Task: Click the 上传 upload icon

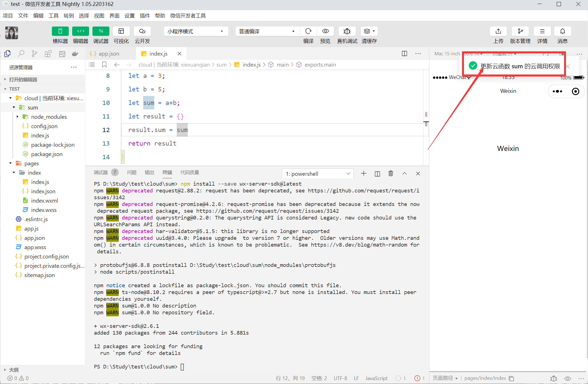Action: (498, 31)
